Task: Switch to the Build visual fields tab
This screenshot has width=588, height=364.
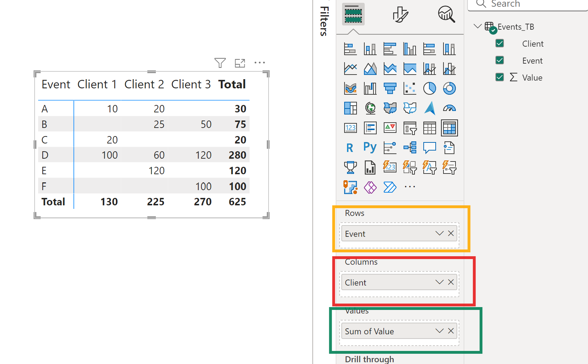Action: pos(353,14)
